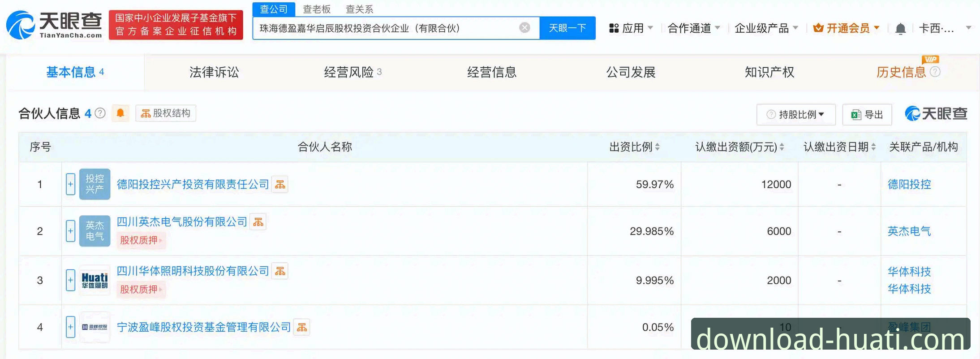
Task: Open the 英杰电气 related institution link
Action: pyautogui.click(x=909, y=231)
